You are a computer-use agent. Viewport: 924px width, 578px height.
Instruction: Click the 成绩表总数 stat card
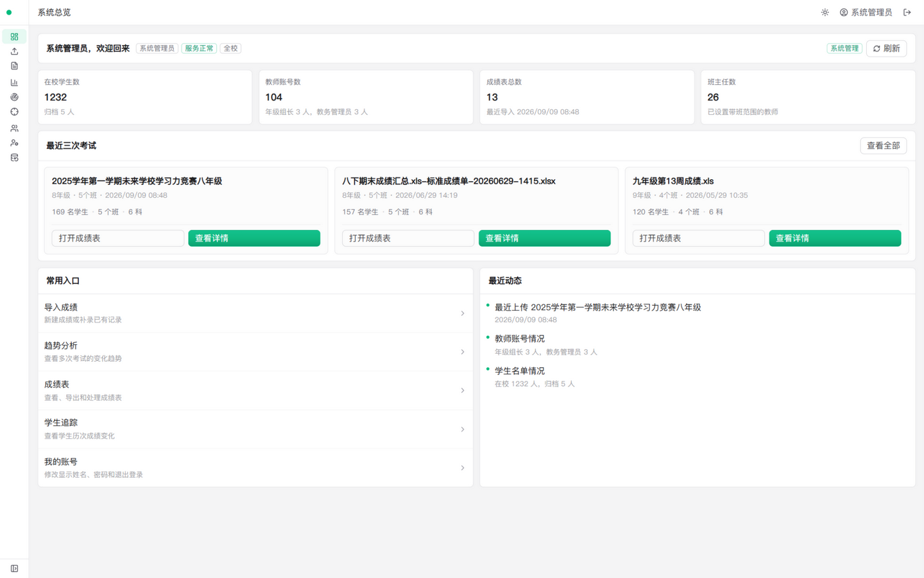click(x=587, y=97)
